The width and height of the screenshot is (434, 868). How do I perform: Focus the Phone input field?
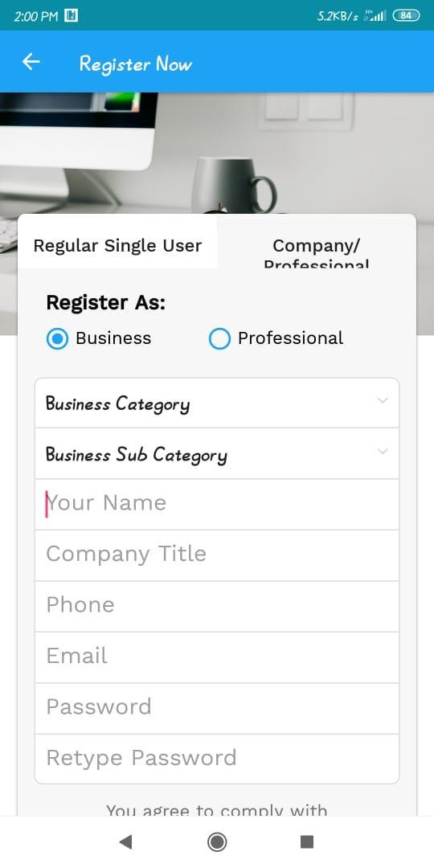217,606
